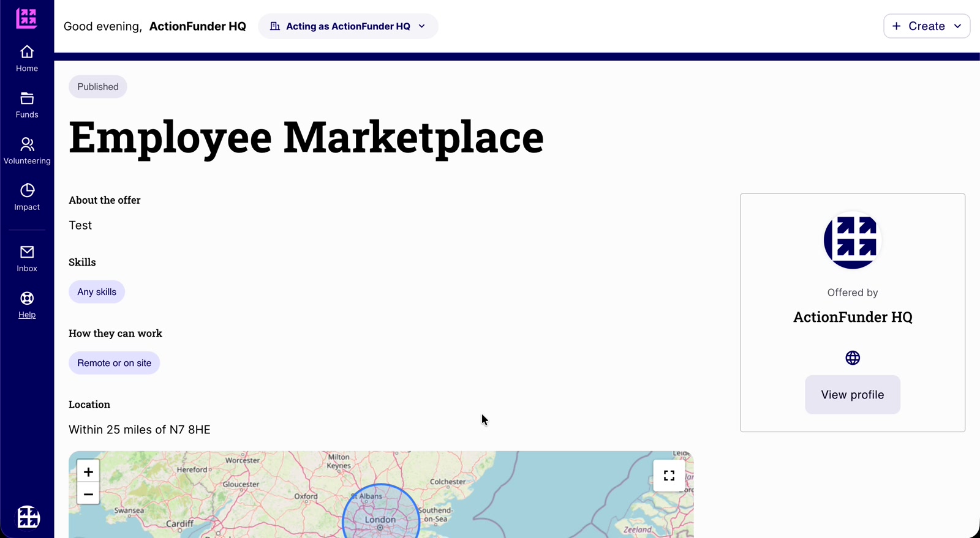Click the Within 25 miles of N7 8HE text
This screenshot has width=980, height=538.
(x=140, y=430)
